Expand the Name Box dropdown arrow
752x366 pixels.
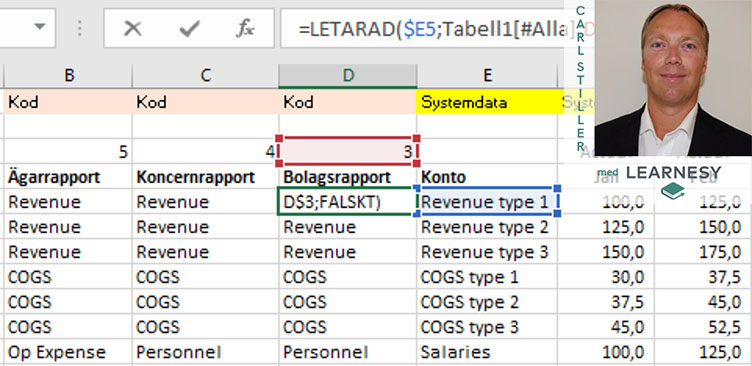(40, 27)
